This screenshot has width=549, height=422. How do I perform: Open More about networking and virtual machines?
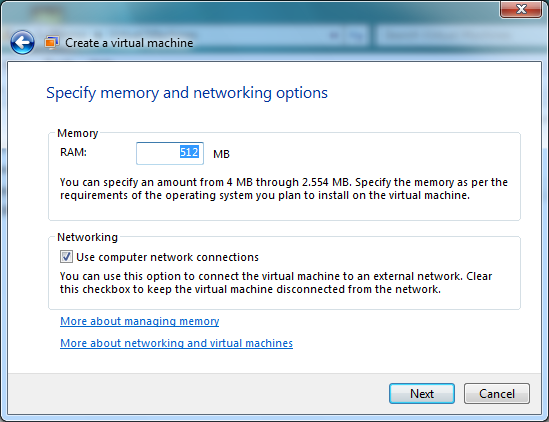[176, 343]
